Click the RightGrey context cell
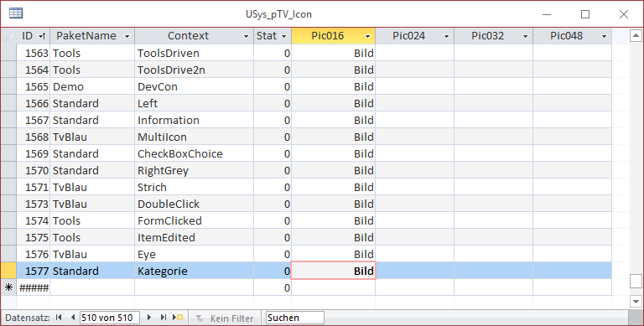The height and width of the screenshot is (326, 644). 194,170
